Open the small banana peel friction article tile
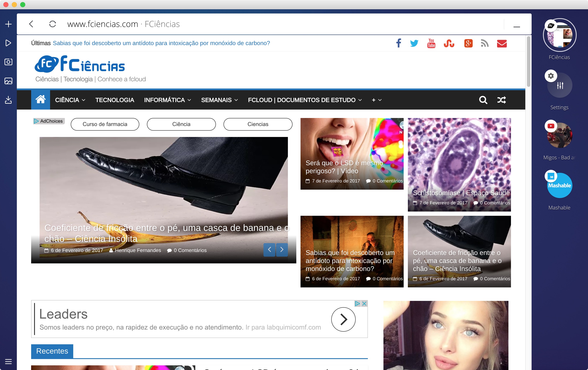This screenshot has width=588, height=370. coord(459,251)
